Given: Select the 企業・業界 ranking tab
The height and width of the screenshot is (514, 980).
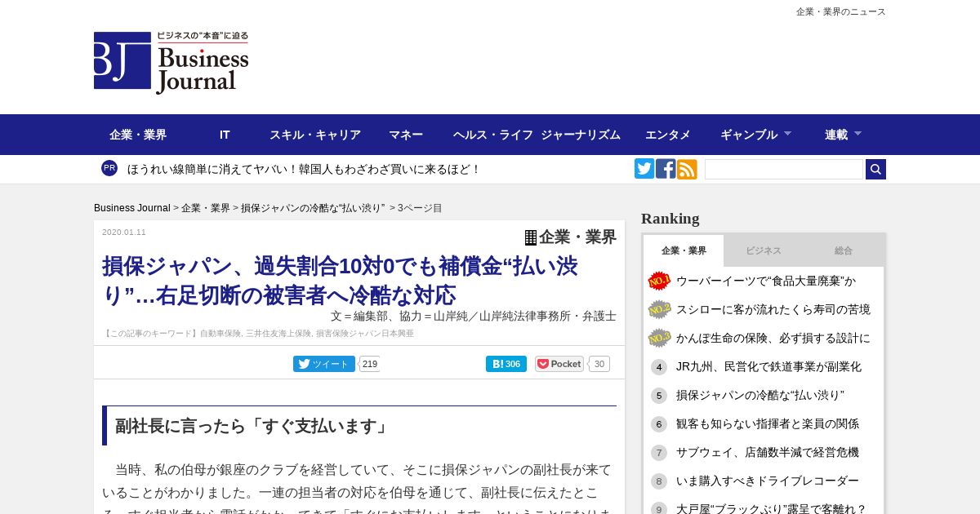Looking at the screenshot, I should (684, 250).
